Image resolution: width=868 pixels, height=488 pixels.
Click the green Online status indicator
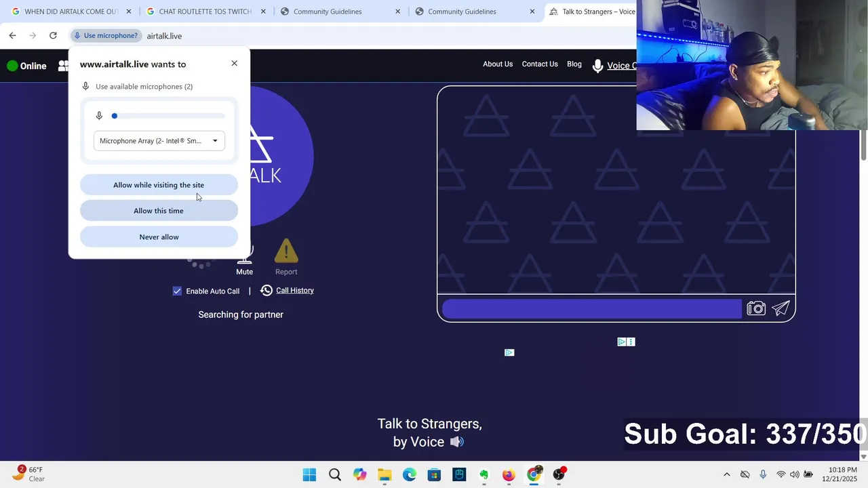point(12,66)
